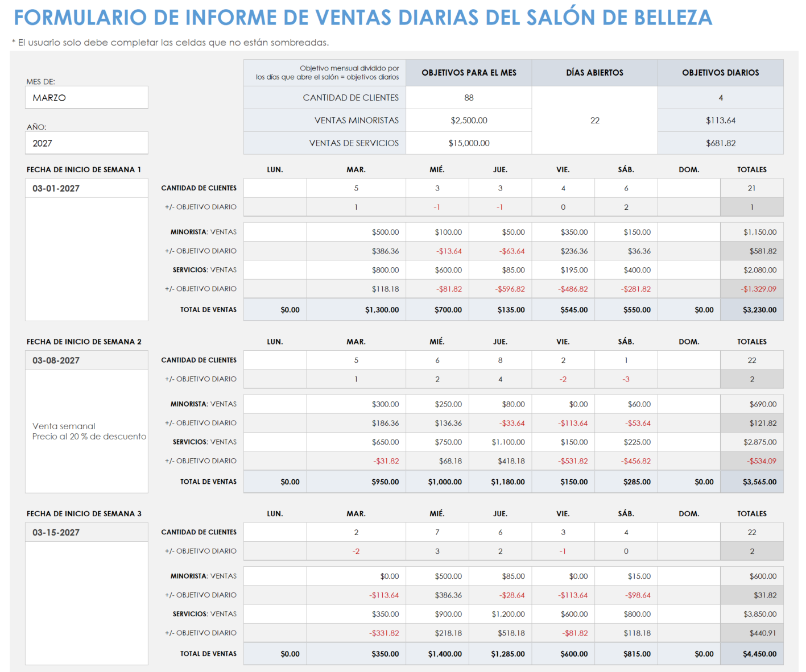806x672 pixels.
Task: Click the days open value 22
Action: [x=595, y=120]
